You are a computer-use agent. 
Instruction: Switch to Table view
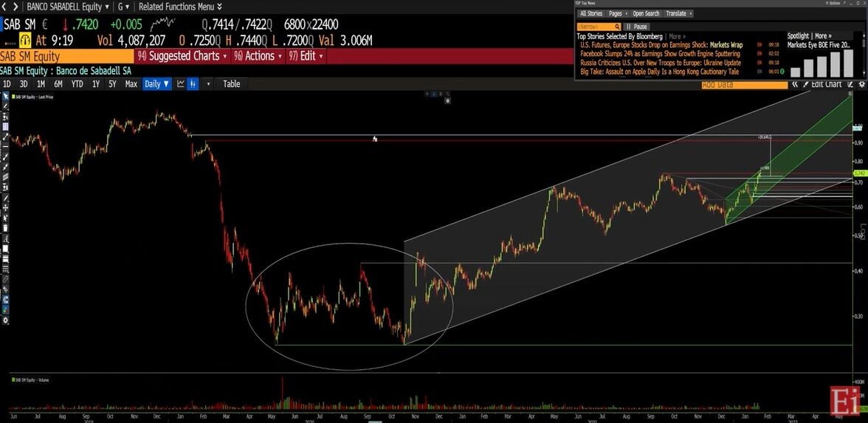pos(232,84)
